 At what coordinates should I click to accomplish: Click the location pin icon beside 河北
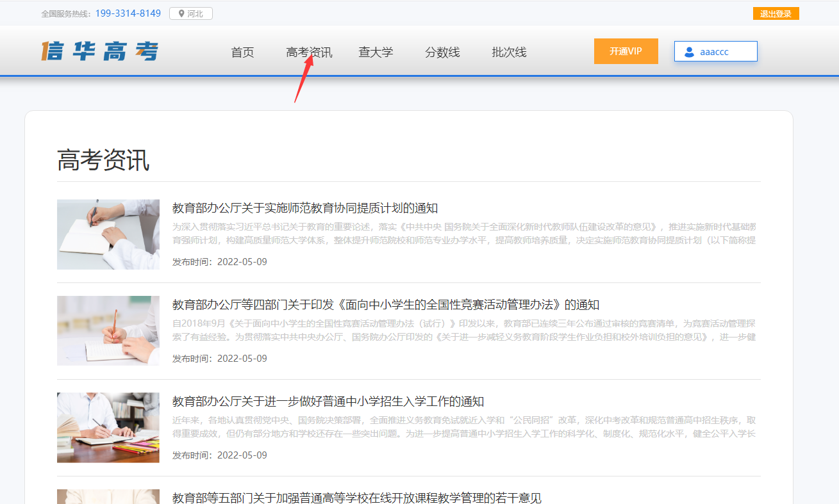(x=181, y=13)
